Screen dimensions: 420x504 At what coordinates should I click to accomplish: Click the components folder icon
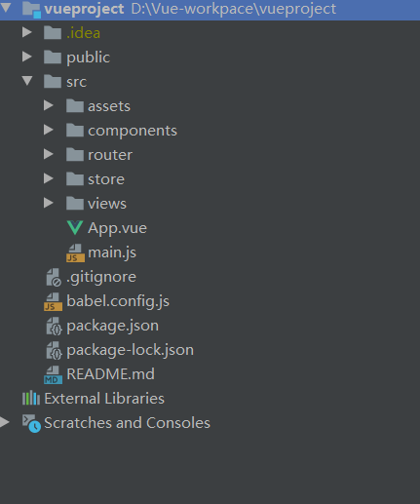click(x=75, y=130)
